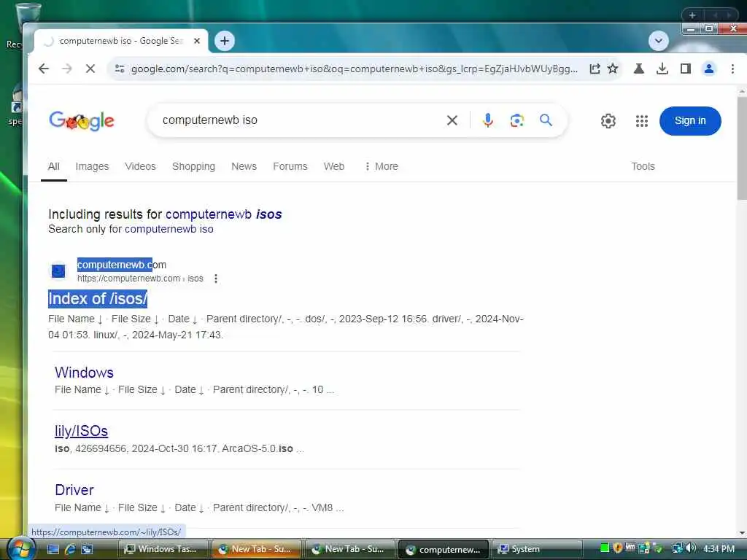Open Chrome three-dot menu

click(732, 69)
